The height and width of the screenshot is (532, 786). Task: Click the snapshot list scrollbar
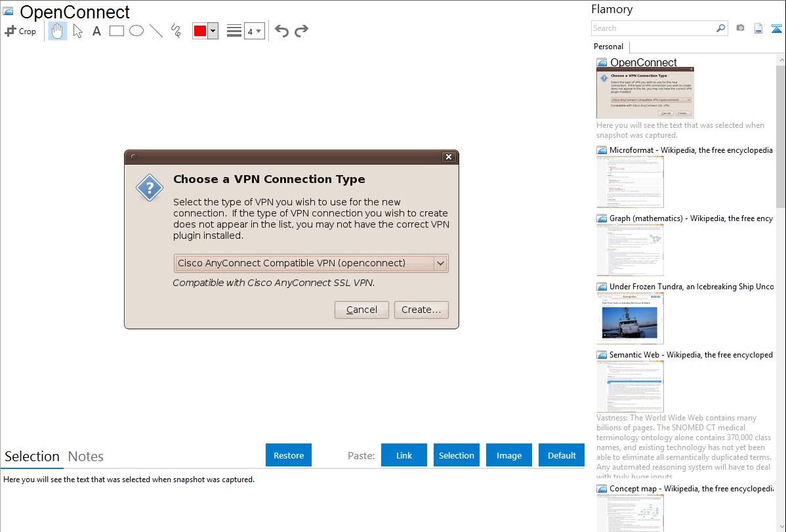[781, 135]
